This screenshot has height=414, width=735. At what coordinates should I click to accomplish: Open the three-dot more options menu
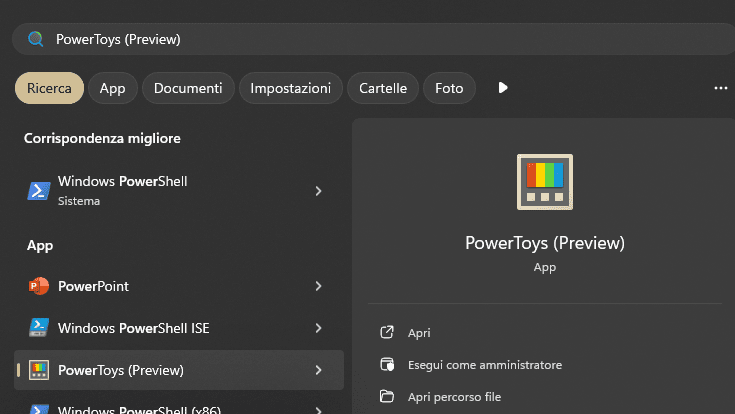pyautogui.click(x=720, y=88)
